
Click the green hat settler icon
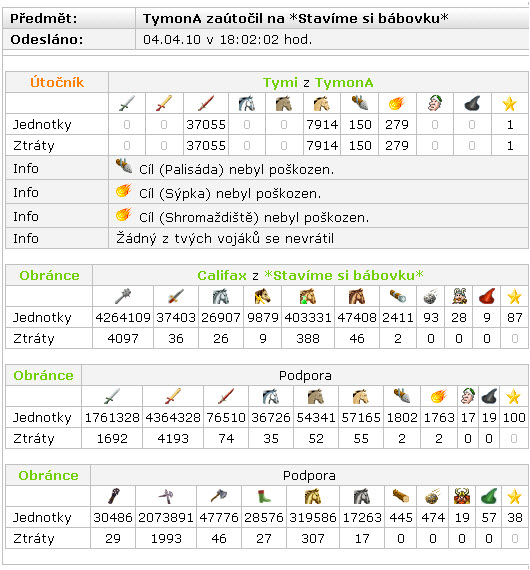tap(489, 496)
